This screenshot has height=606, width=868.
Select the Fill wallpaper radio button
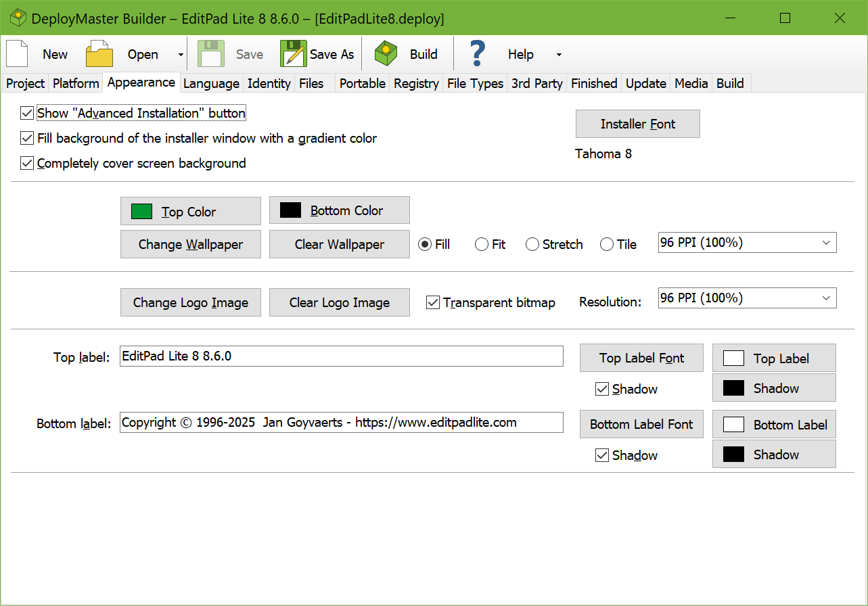tap(426, 244)
